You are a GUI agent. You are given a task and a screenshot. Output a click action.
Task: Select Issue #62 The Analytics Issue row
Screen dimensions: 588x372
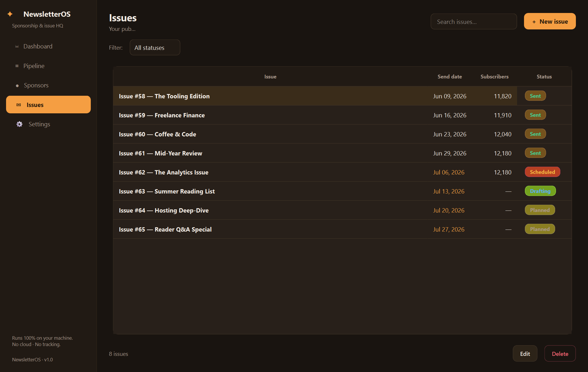click(342, 172)
